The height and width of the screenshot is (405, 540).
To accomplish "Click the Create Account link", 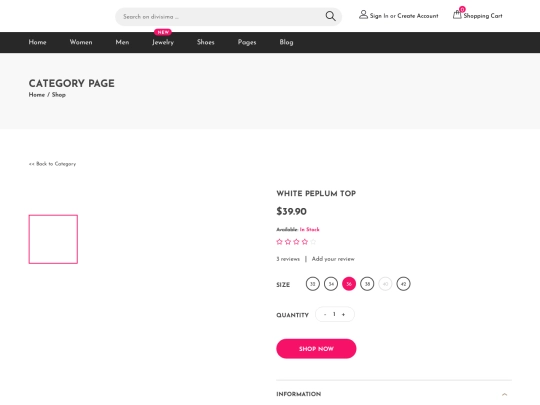I will coord(418,16).
